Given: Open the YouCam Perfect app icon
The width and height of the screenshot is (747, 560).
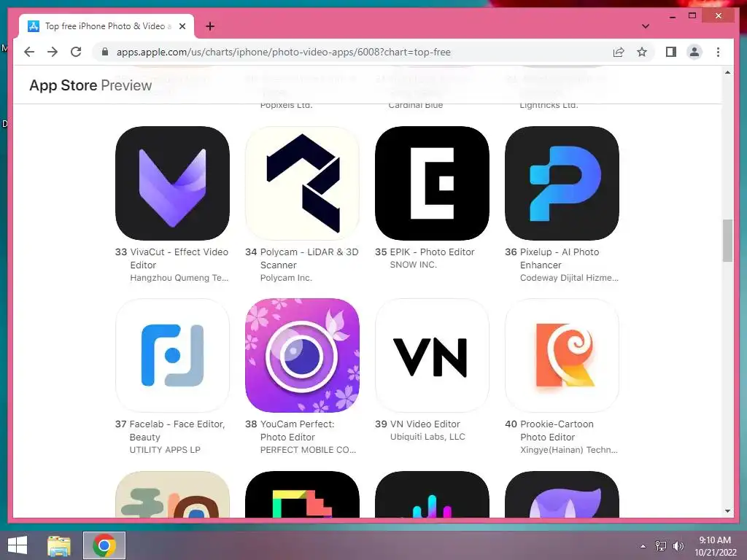Looking at the screenshot, I should click(302, 355).
